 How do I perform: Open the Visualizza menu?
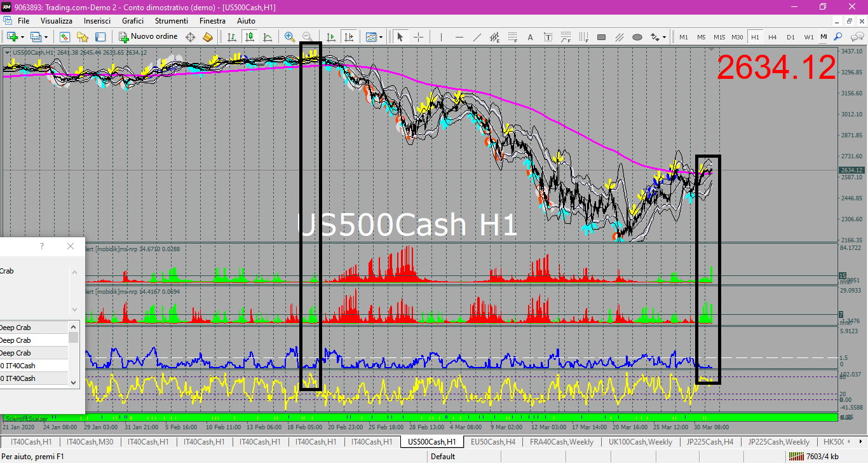(57, 21)
